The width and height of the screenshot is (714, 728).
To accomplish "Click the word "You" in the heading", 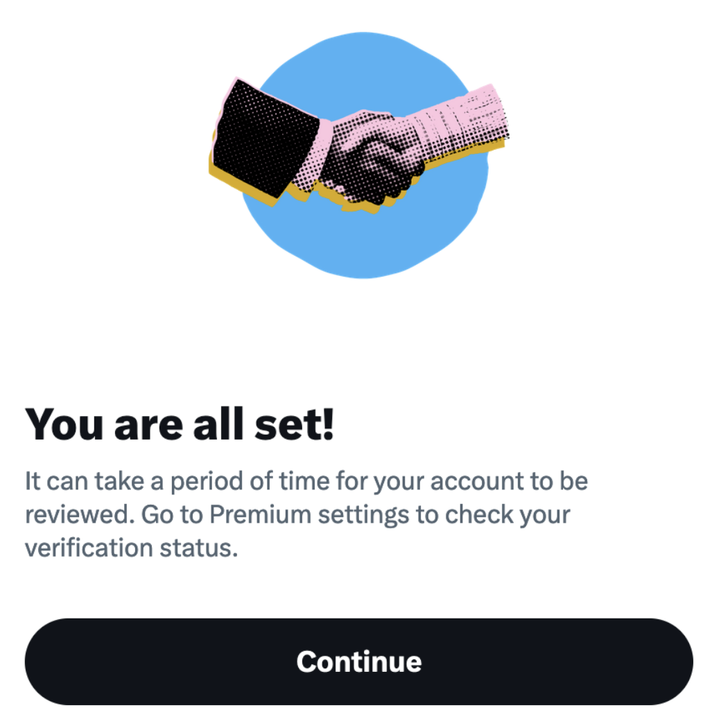I will coord(64,424).
